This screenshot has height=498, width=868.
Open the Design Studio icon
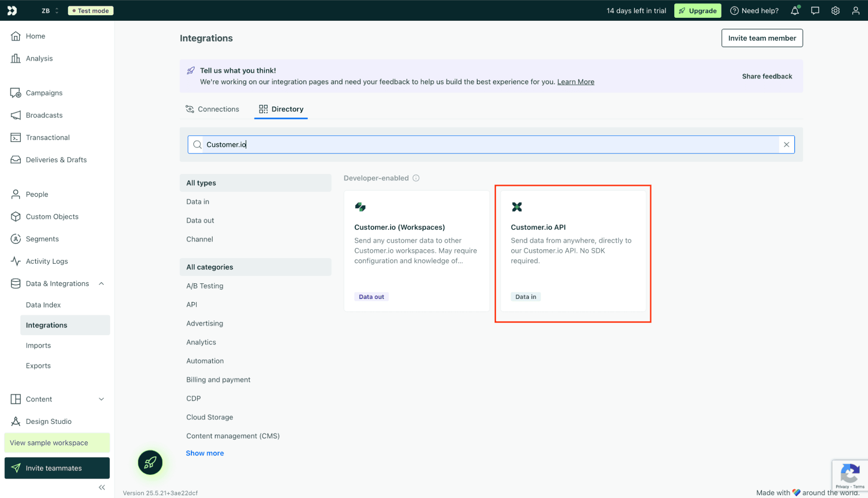pos(15,421)
